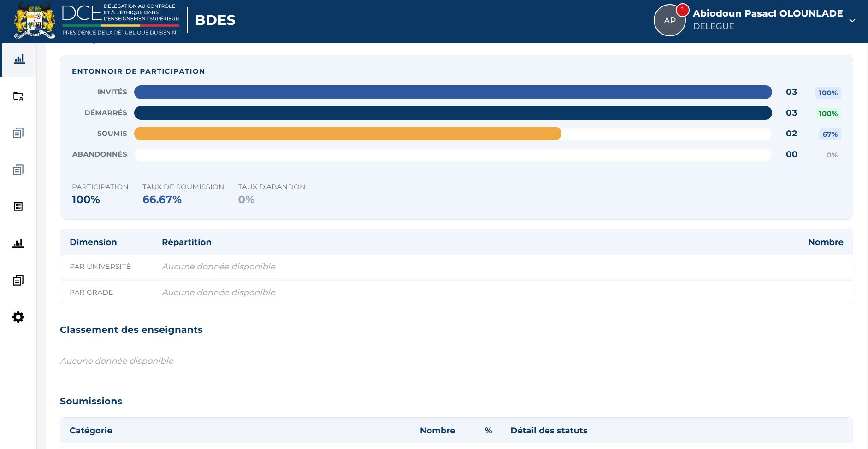Click the SOUMIS row label

click(x=112, y=134)
